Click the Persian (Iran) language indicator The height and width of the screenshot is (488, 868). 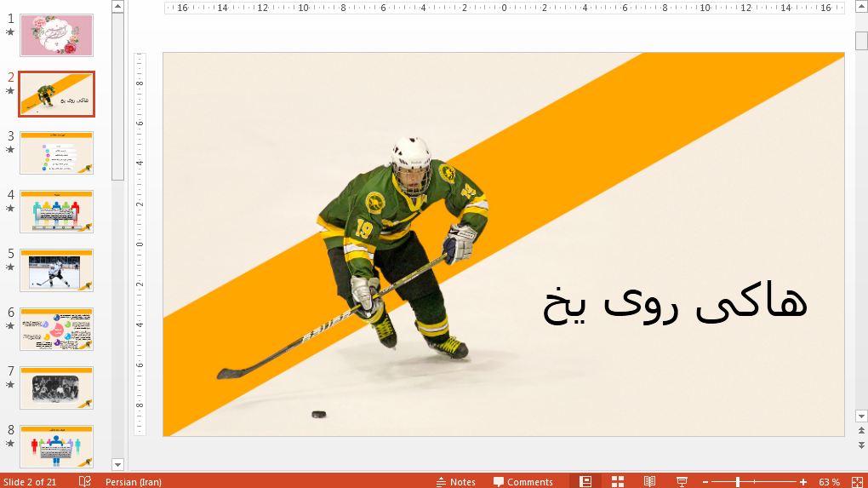coord(133,482)
